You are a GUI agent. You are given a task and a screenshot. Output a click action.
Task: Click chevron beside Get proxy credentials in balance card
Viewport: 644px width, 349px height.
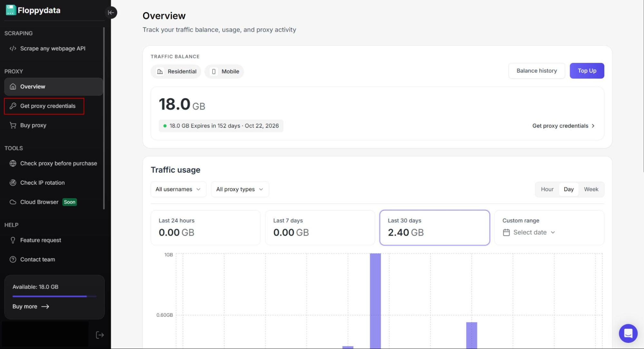point(593,126)
